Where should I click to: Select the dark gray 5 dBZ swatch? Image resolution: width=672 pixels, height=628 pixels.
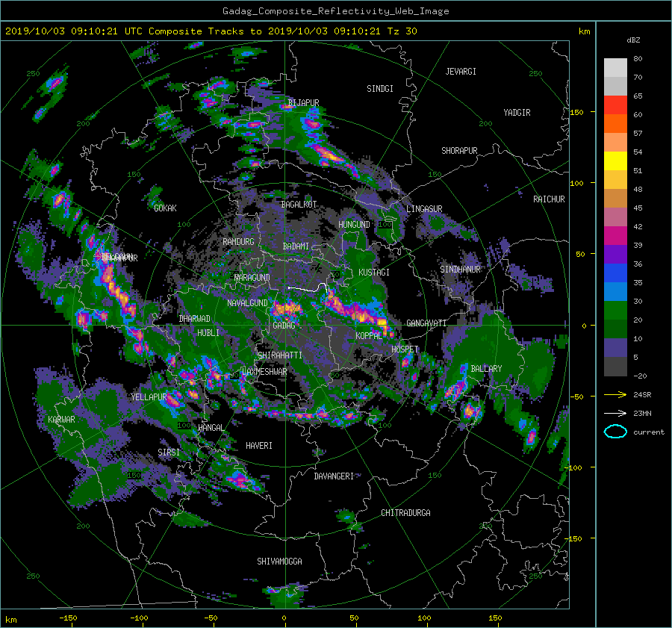pyautogui.click(x=615, y=366)
